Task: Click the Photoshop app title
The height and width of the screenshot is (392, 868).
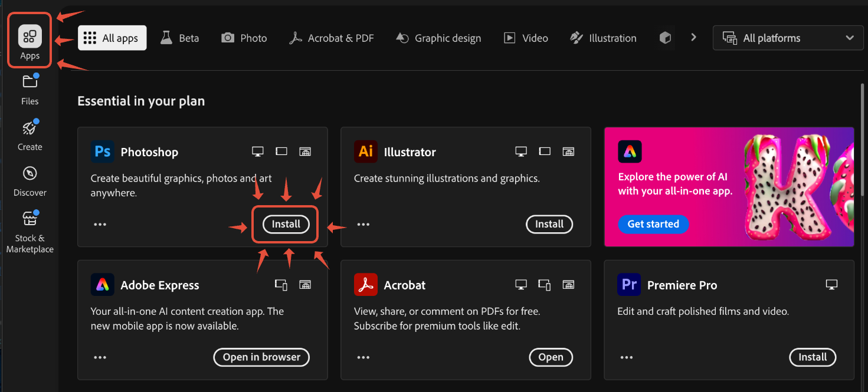Action: tap(149, 152)
